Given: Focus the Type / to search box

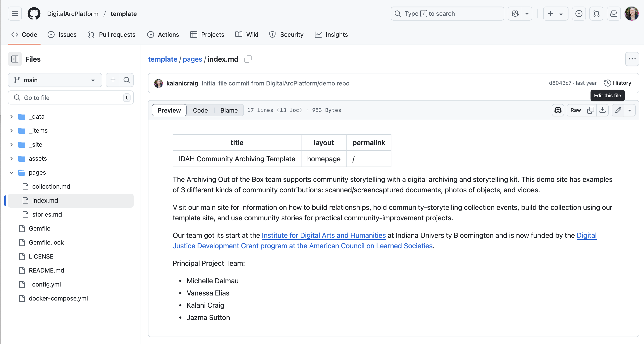Looking at the screenshot, I should 448,14.
